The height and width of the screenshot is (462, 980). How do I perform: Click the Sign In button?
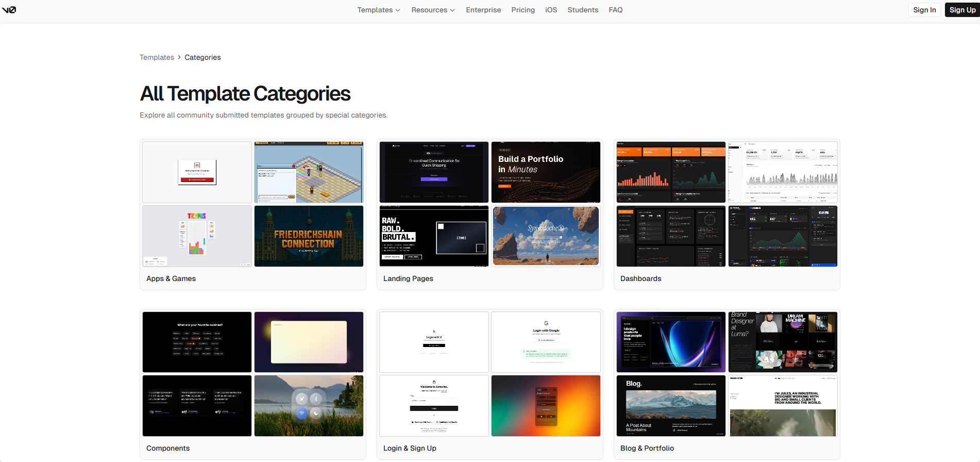(924, 10)
